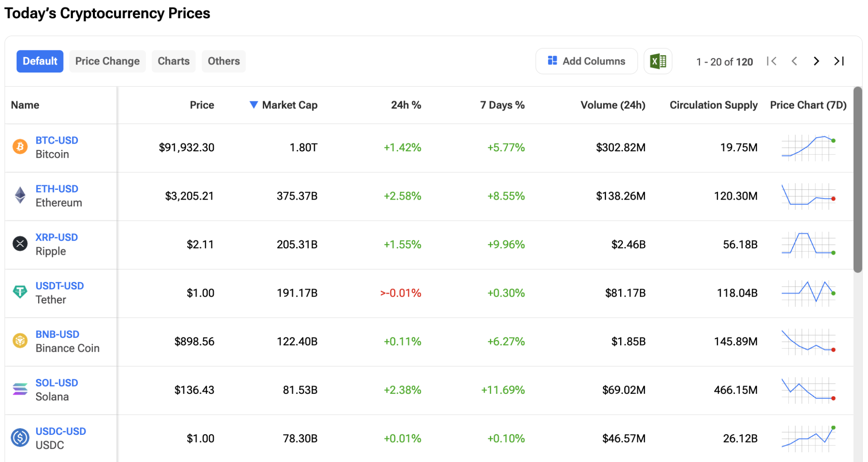Viewport: 868px width, 462px height.
Task: Go to next page arrow
Action: point(816,61)
